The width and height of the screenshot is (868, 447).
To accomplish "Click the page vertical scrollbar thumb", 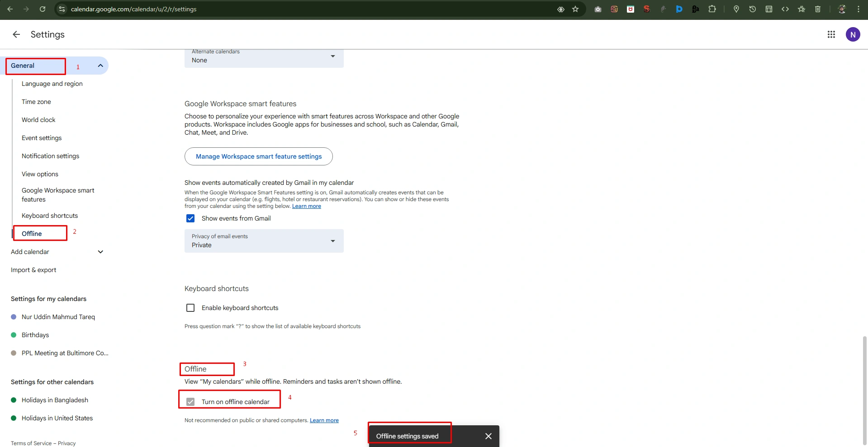I will point(865,391).
